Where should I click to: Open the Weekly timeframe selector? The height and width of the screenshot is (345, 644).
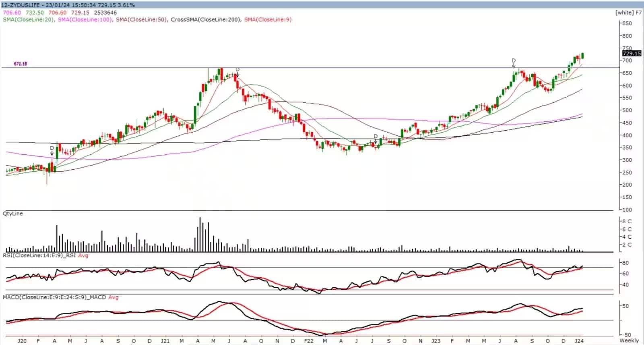[629, 341]
